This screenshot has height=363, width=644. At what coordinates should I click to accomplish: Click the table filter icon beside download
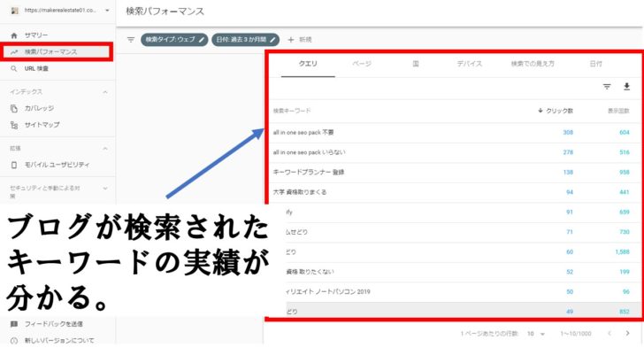tap(607, 87)
